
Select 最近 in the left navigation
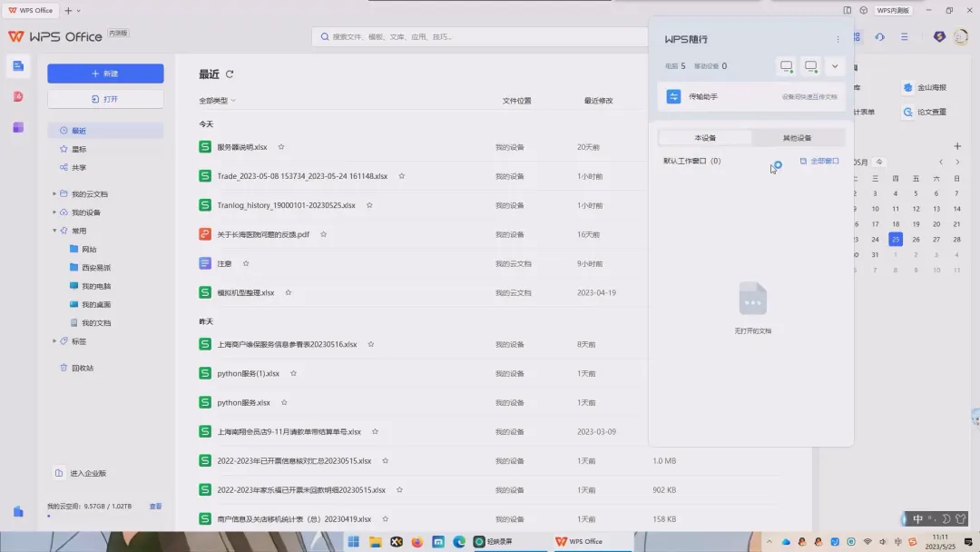[x=105, y=131]
